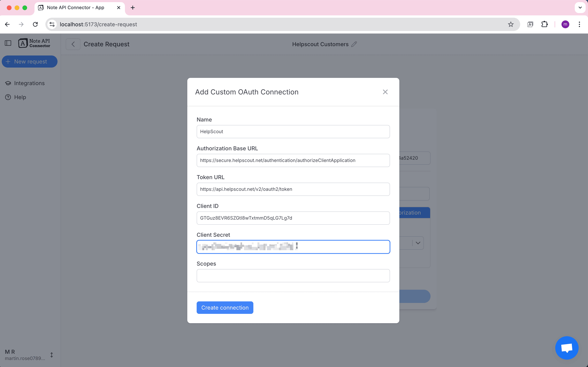
Task: Expand the tab search dropdown arrow
Action: [580, 8]
